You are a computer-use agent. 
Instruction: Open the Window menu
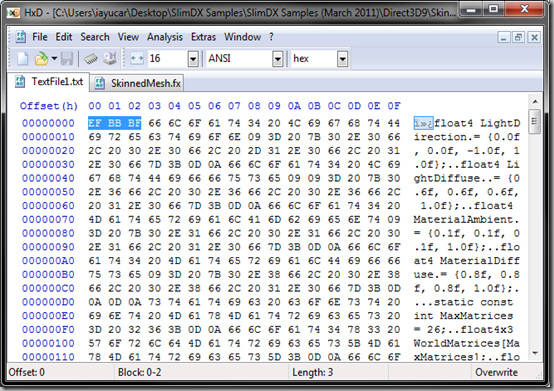tap(242, 37)
